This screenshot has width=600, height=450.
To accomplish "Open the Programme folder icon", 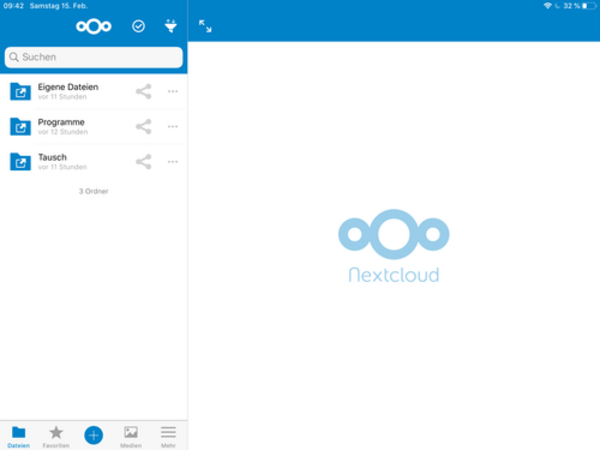I will pyautogui.click(x=20, y=127).
